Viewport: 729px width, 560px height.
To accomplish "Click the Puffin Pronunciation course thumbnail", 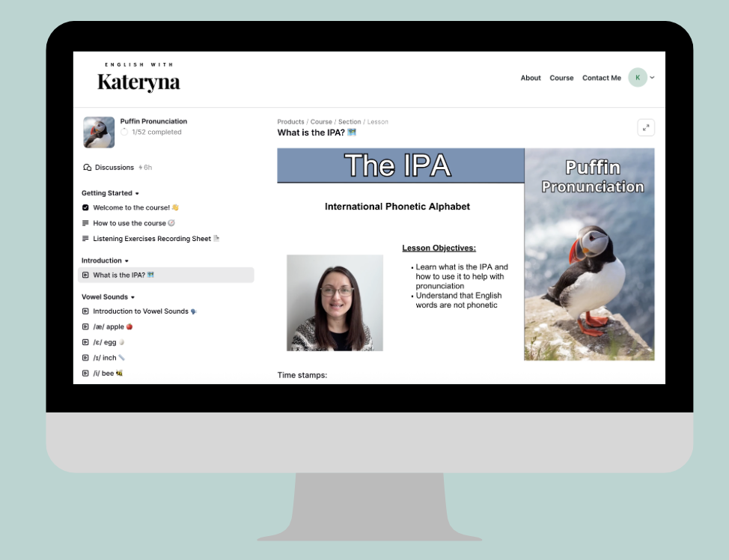I will pos(99,132).
